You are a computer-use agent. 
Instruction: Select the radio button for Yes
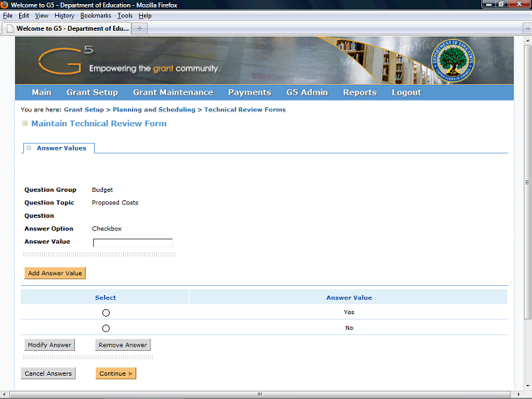[x=106, y=313]
